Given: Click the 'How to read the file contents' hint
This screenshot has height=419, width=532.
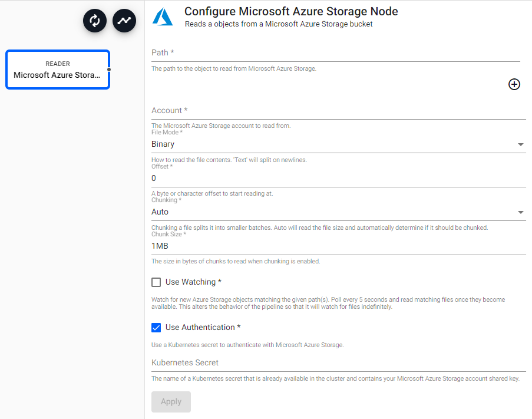Looking at the screenshot, I should point(229,160).
